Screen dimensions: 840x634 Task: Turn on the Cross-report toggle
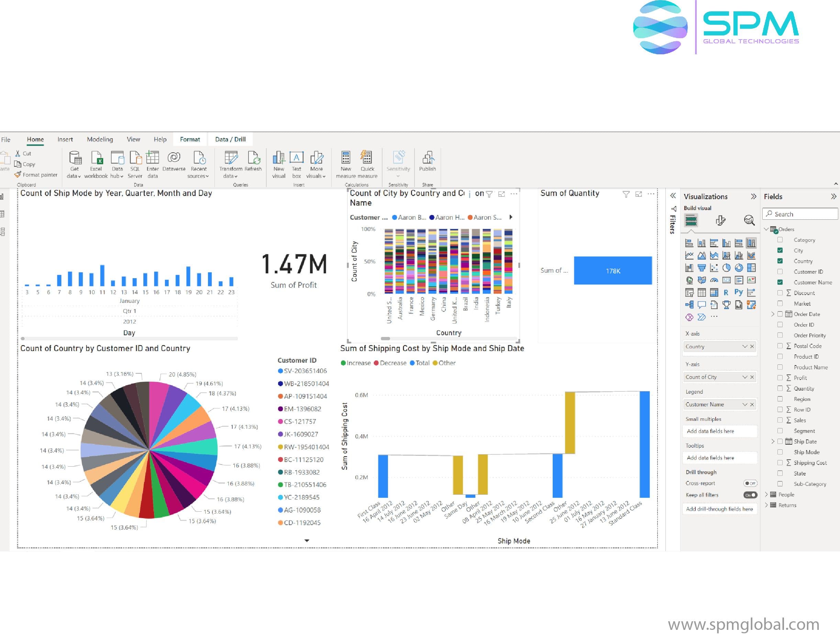tap(750, 483)
